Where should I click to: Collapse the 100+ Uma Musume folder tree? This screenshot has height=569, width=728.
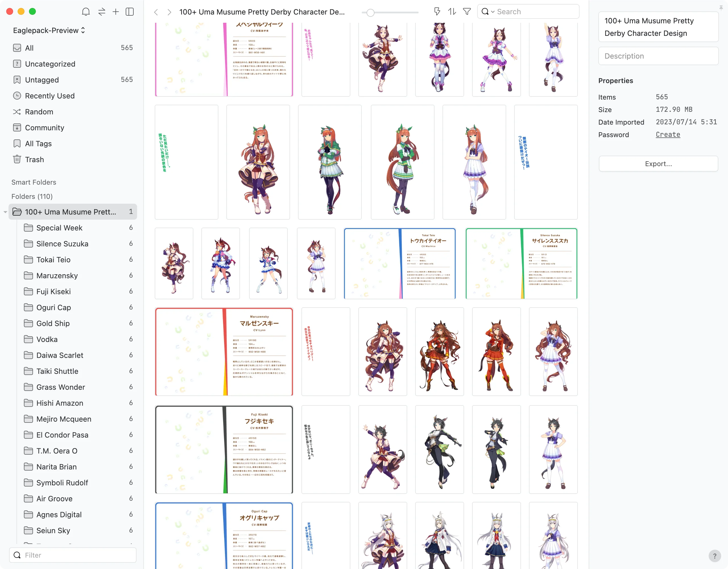click(x=5, y=212)
